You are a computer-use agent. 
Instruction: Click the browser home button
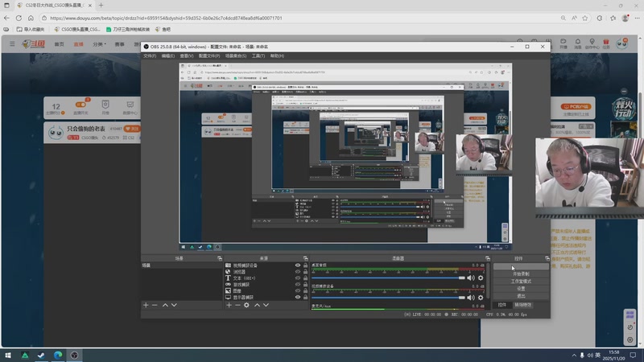point(31,18)
